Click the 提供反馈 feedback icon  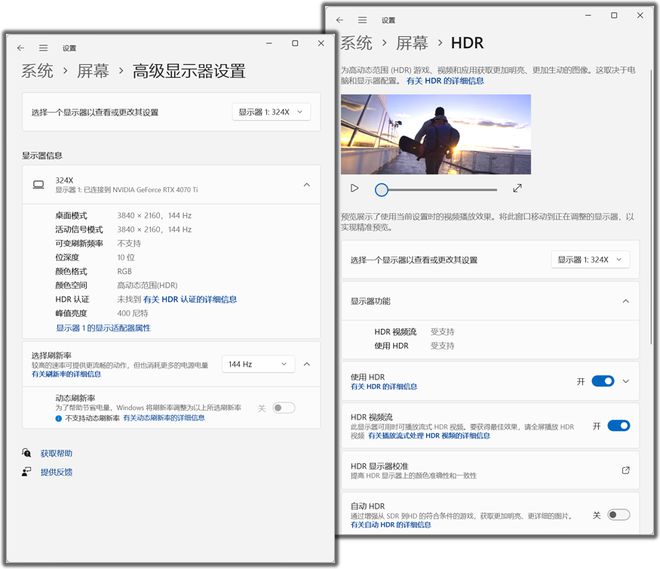pos(27,472)
